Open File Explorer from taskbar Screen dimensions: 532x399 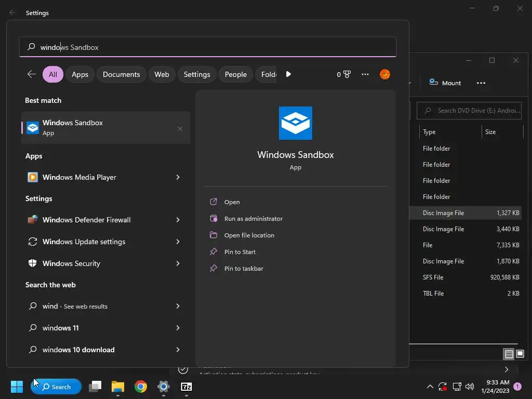[118, 387]
